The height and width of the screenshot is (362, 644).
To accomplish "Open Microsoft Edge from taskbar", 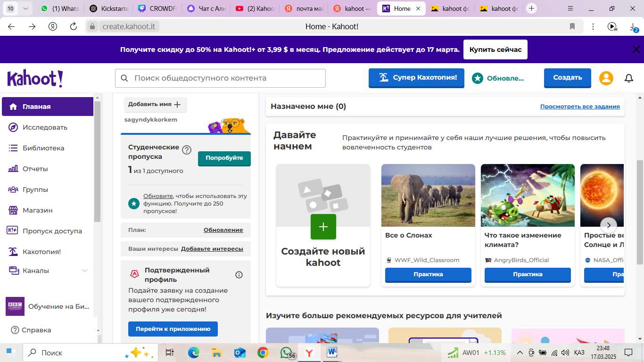I will click(193, 352).
